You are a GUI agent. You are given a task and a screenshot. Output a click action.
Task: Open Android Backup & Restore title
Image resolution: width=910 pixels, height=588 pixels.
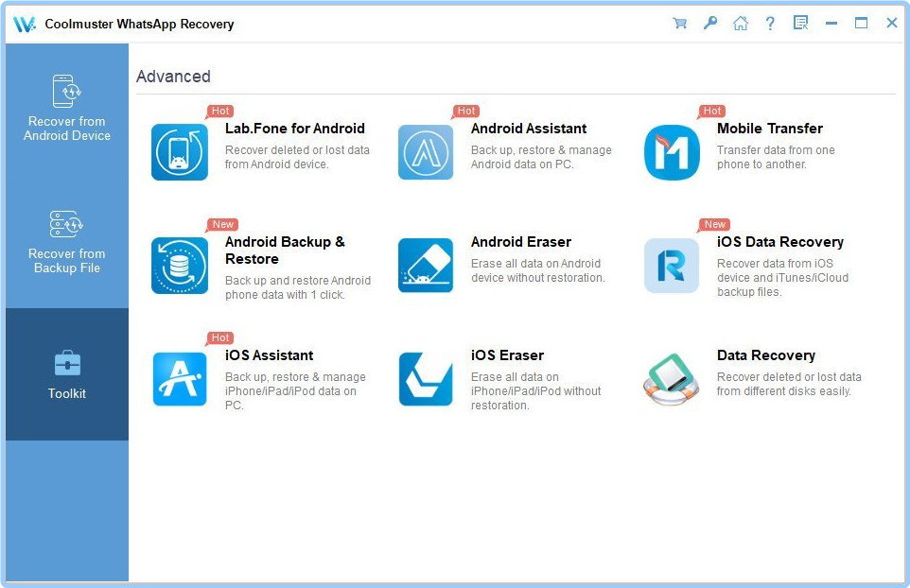click(285, 251)
